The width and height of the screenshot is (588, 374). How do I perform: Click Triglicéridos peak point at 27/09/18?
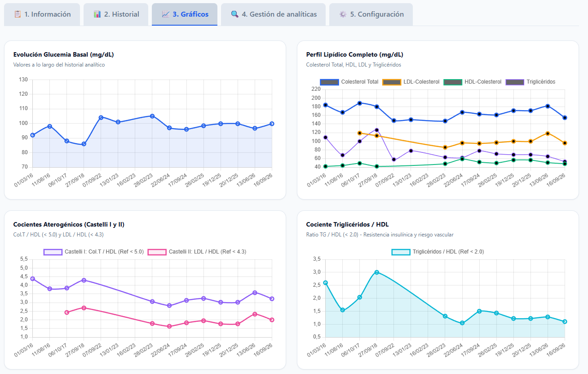pyautogui.click(x=377, y=130)
